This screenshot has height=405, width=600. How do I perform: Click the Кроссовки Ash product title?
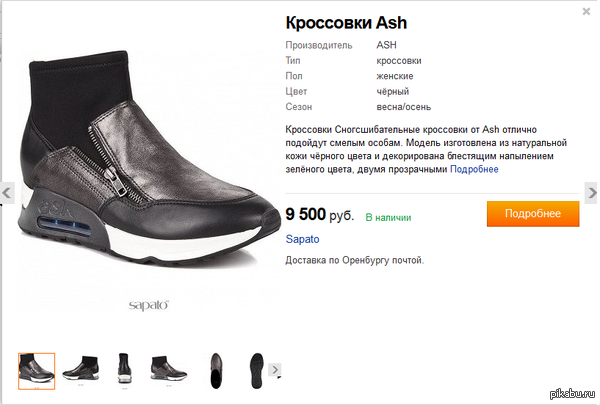[346, 22]
